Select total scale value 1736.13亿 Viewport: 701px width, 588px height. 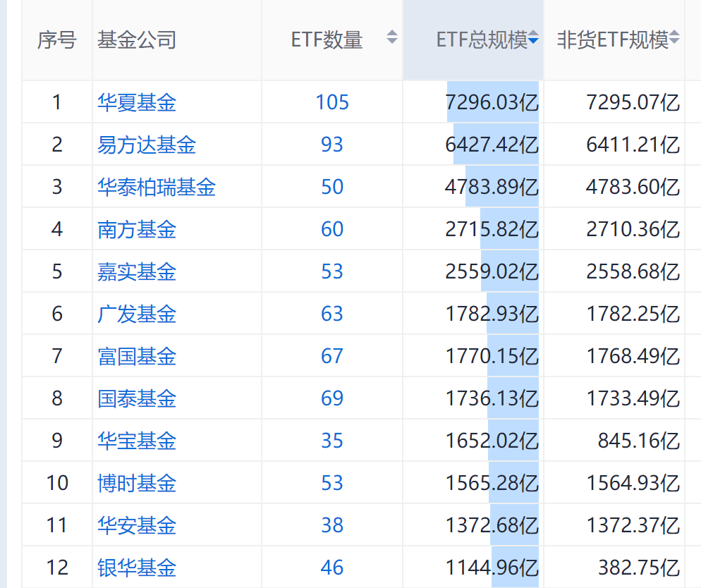(492, 398)
